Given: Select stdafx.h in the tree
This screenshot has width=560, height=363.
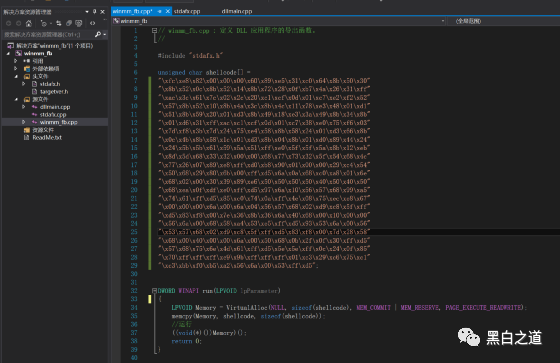Looking at the screenshot, I should [50, 84].
